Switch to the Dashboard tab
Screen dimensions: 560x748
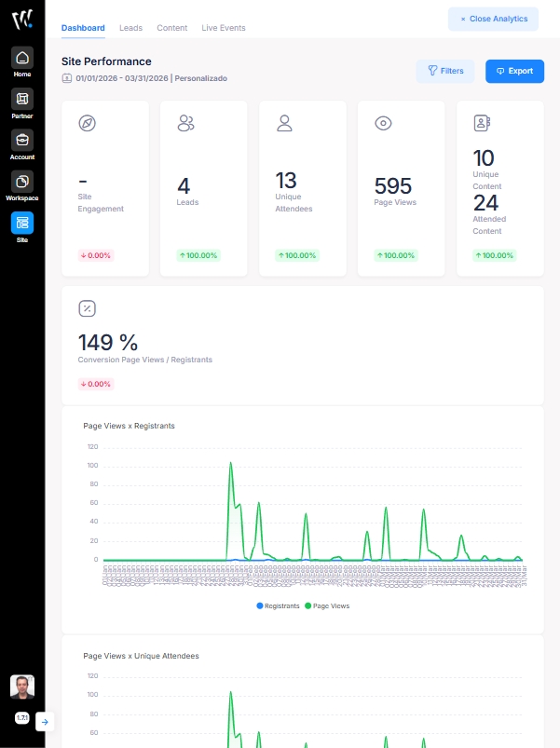(x=83, y=28)
